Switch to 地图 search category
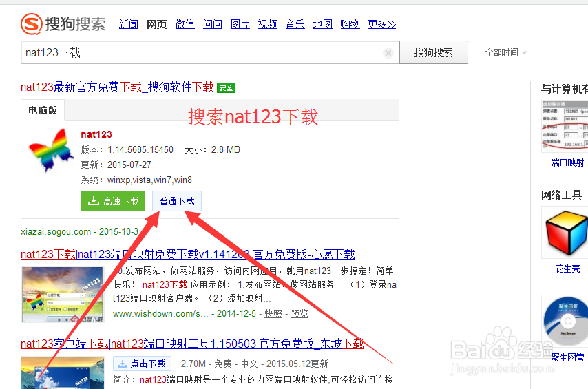This screenshot has width=588, height=389. pyautogui.click(x=322, y=24)
